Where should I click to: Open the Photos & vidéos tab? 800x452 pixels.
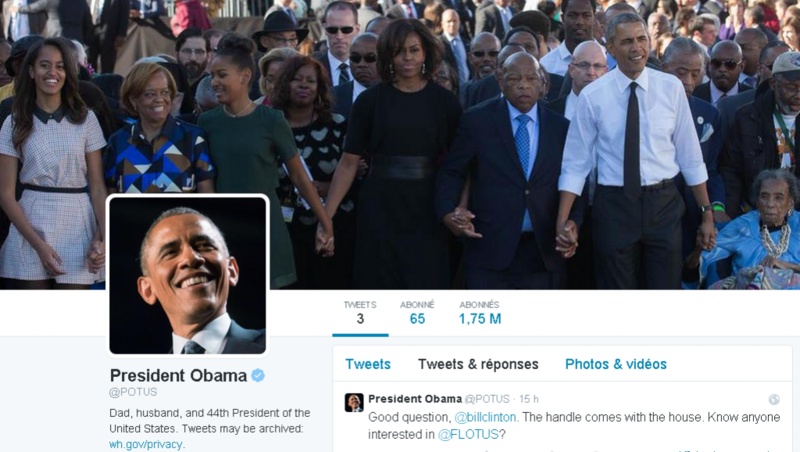click(616, 364)
